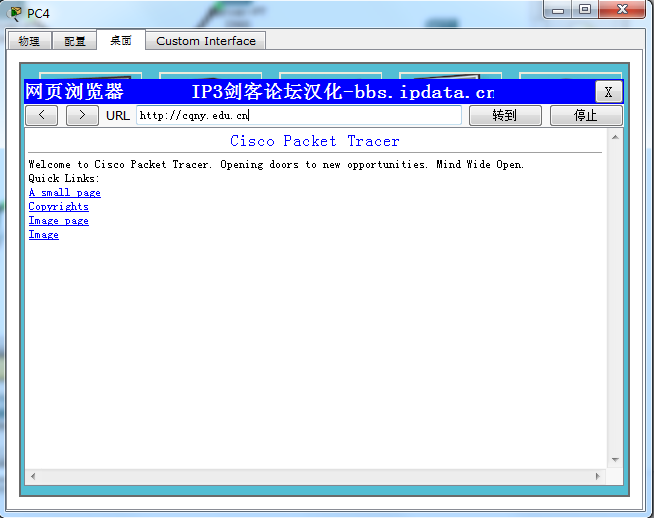654x518 pixels.
Task: Switch to the 配置 tab
Action: [75, 41]
